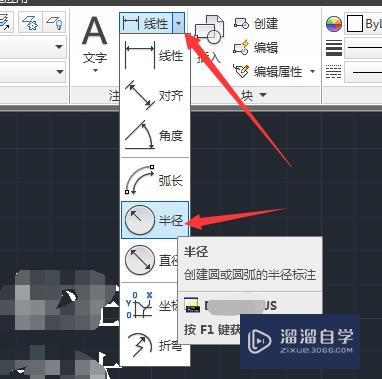Open the lineweight dropdown line preview
This screenshot has width=382, height=379.
[x=363, y=48]
